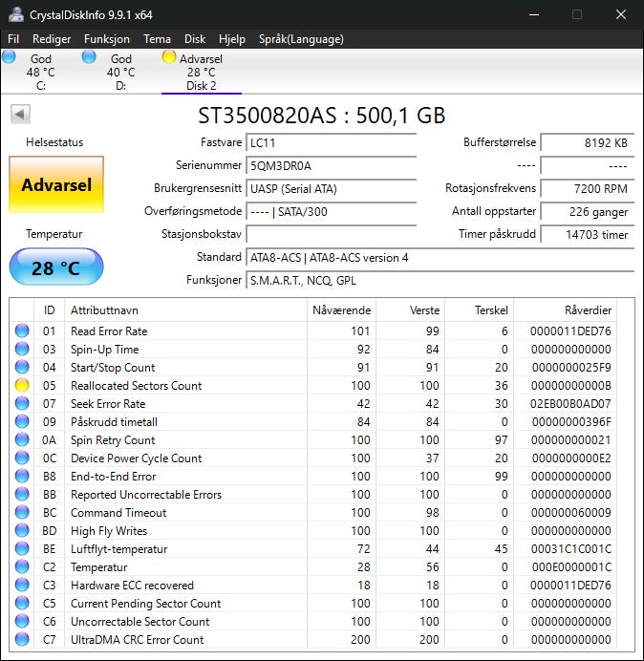
Task: Click the previous disk arrow icon
Action: 20,114
